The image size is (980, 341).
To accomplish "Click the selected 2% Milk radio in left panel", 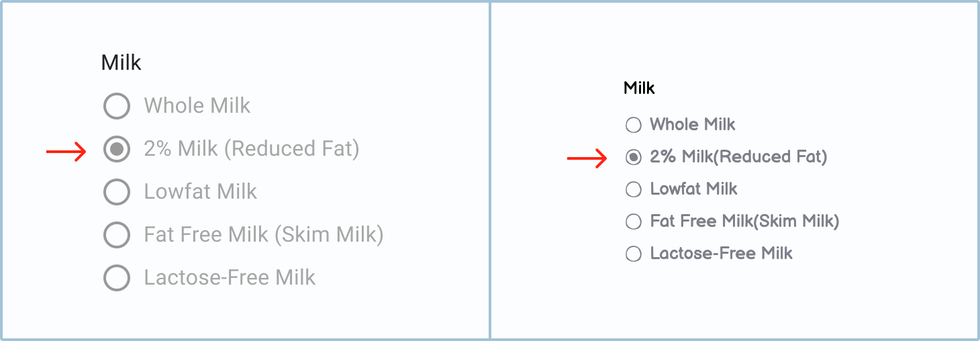I will [117, 149].
